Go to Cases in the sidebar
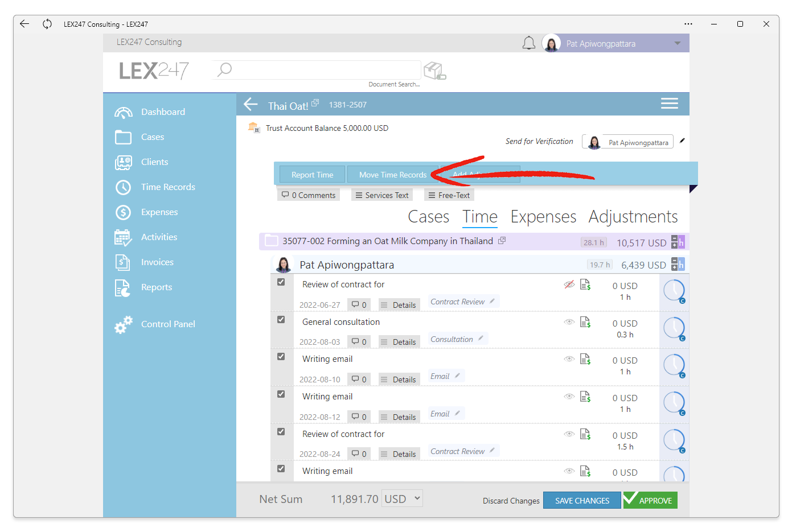 [139, 137]
